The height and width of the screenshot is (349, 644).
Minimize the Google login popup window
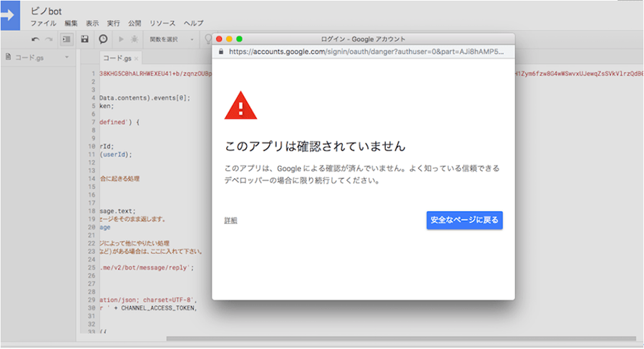(x=229, y=39)
